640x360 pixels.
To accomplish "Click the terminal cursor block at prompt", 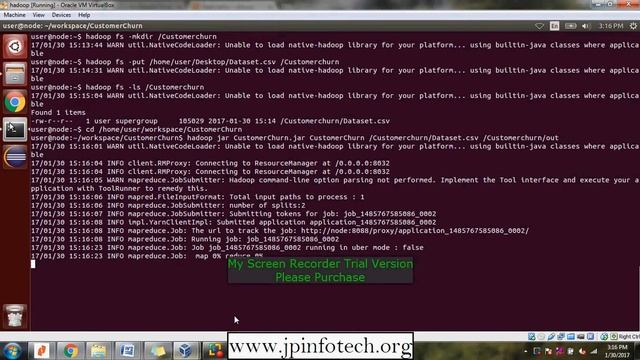I will (33, 264).
